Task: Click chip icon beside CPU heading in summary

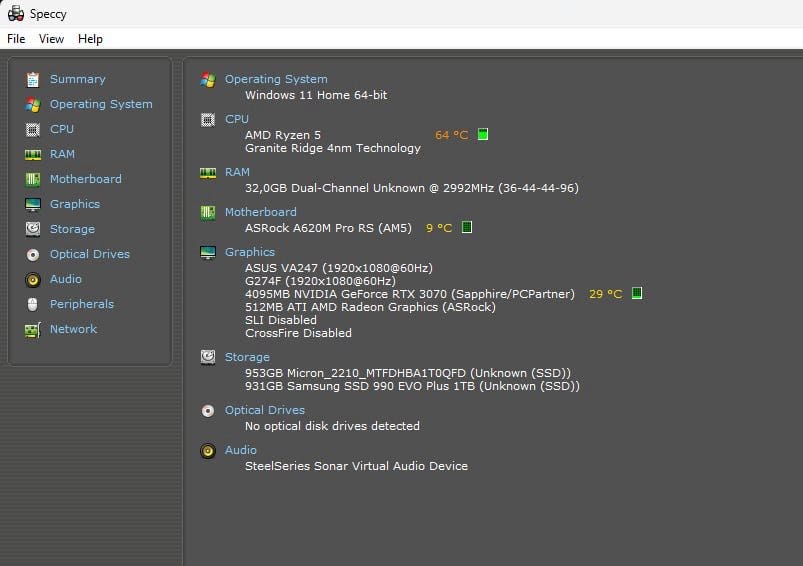Action: pyautogui.click(x=208, y=120)
